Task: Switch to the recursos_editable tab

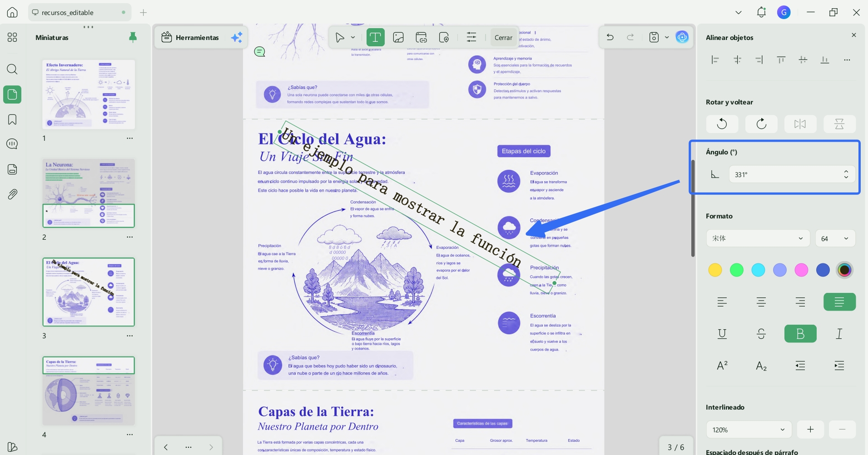Action: click(79, 12)
